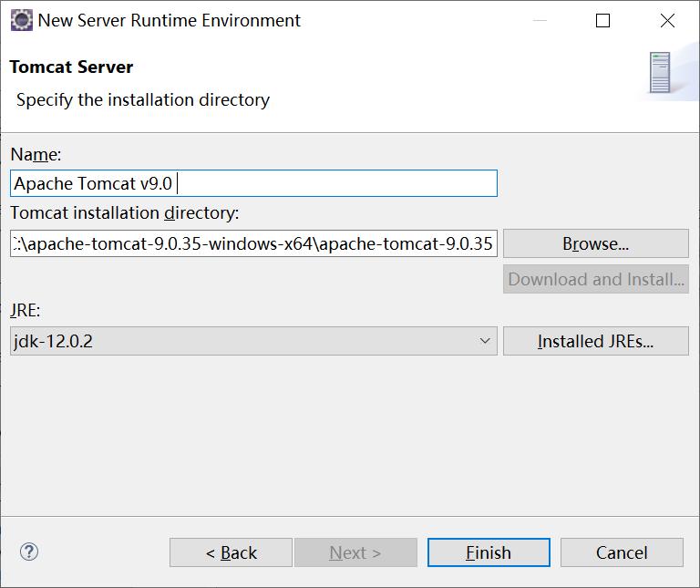Image resolution: width=700 pixels, height=588 pixels.
Task: Click the Finish button
Action: tap(489, 552)
